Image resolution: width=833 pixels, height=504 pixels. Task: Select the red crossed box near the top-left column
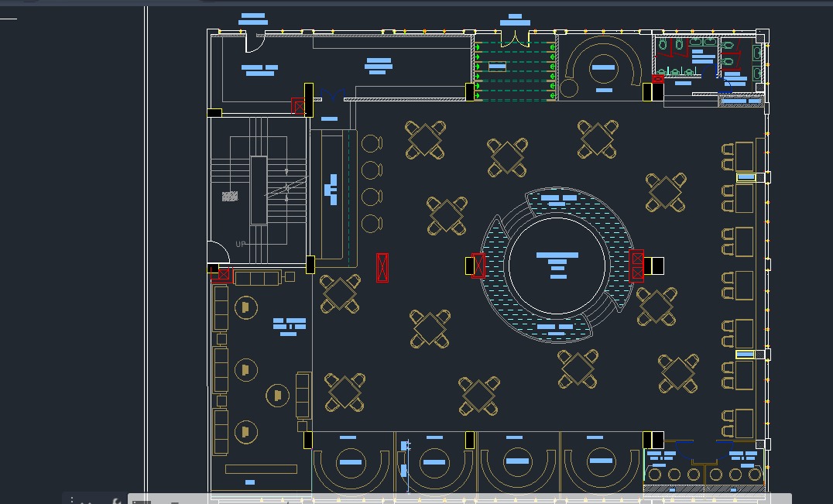pyautogui.click(x=298, y=106)
